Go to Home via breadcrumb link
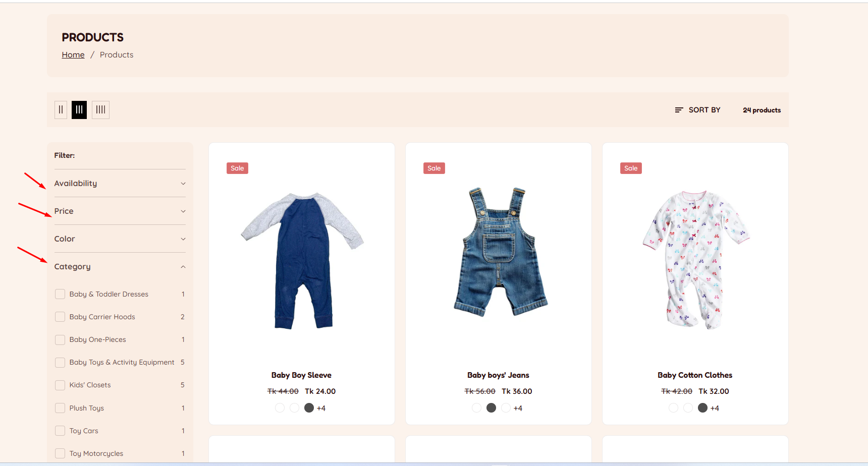Viewport: 868px width, 466px height. pos(73,54)
